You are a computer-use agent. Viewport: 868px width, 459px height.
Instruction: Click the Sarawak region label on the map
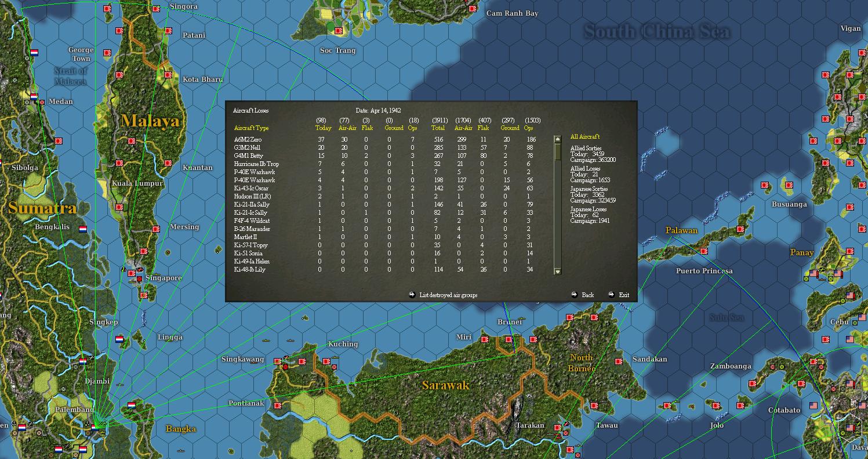445,385
